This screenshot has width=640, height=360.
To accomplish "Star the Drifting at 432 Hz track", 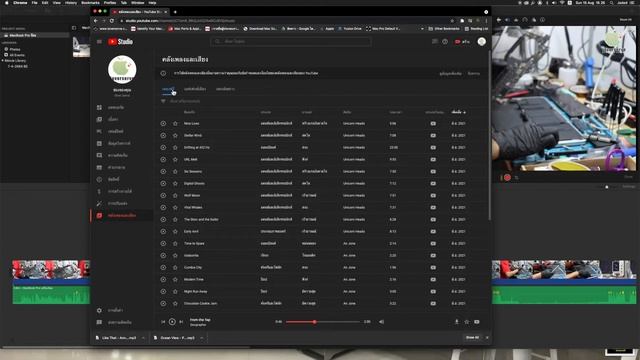I will point(175,147).
